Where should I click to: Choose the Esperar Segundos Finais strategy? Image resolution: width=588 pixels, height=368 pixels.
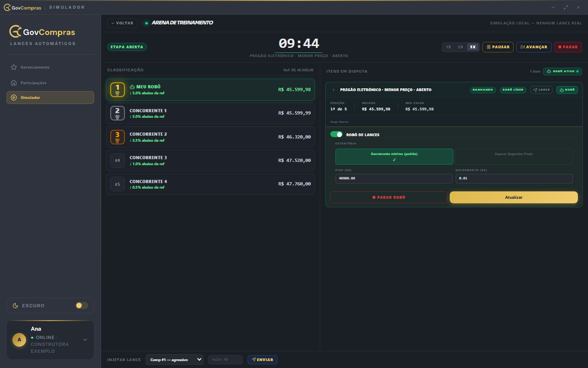pyautogui.click(x=514, y=156)
